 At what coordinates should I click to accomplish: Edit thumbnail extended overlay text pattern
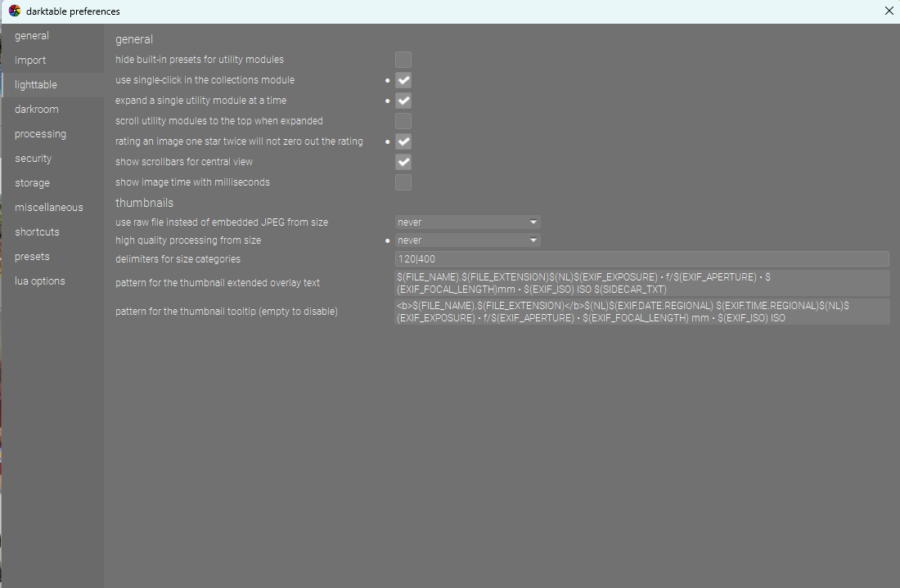[x=641, y=283]
